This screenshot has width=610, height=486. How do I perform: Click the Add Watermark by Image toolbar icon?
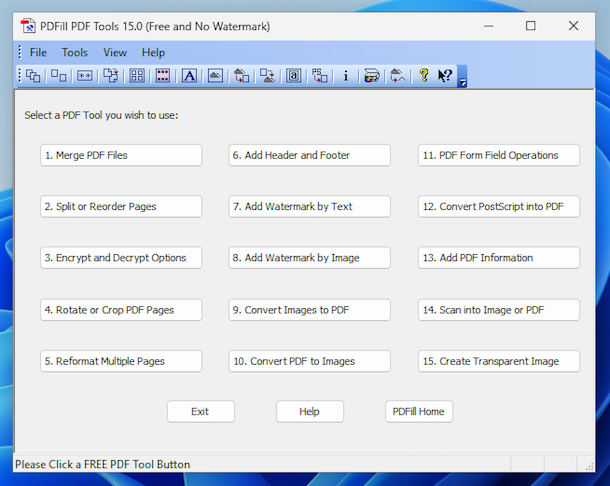point(215,75)
